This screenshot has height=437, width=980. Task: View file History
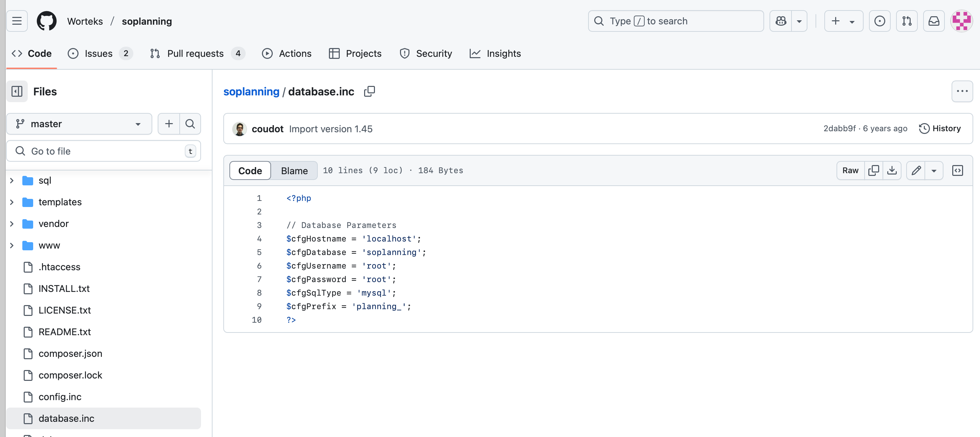(x=940, y=129)
